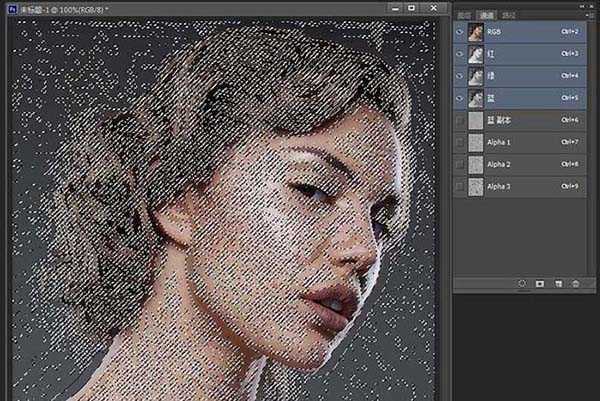Image resolution: width=600 pixels, height=401 pixels.
Task: Create a new channel
Action: (558, 284)
